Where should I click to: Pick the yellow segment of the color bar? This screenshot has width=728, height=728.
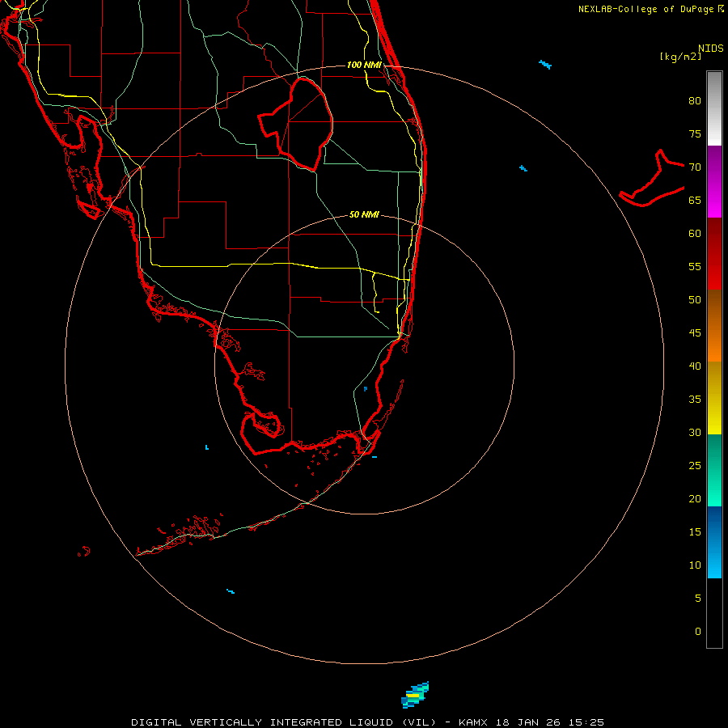pos(714,398)
